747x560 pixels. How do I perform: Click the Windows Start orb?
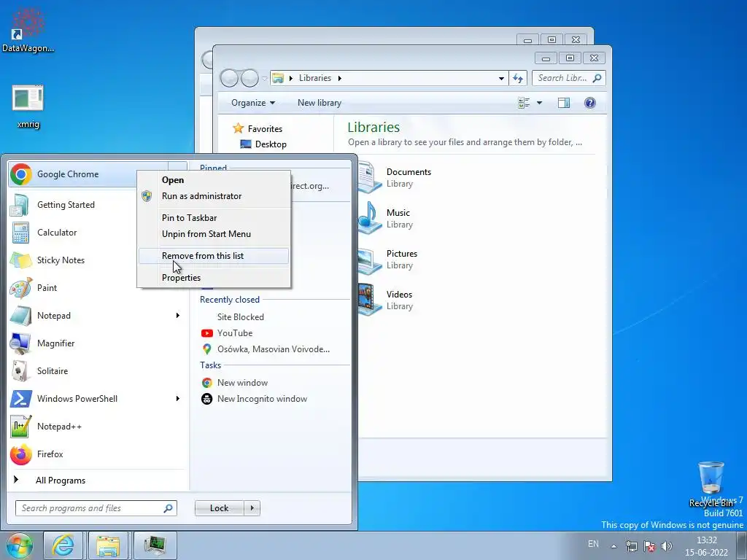coord(20,545)
